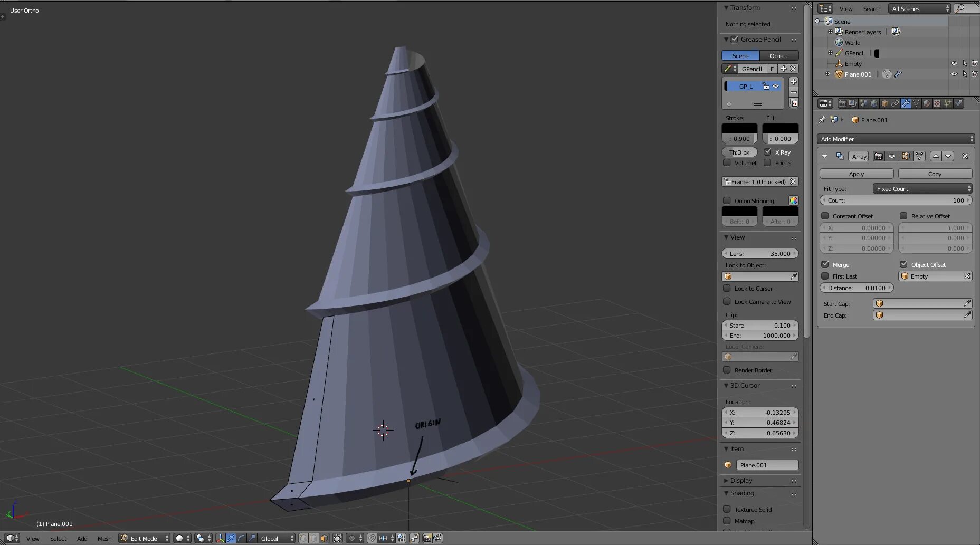Disable the Merge checkbox
This screenshot has width=980, height=545.
pyautogui.click(x=825, y=264)
